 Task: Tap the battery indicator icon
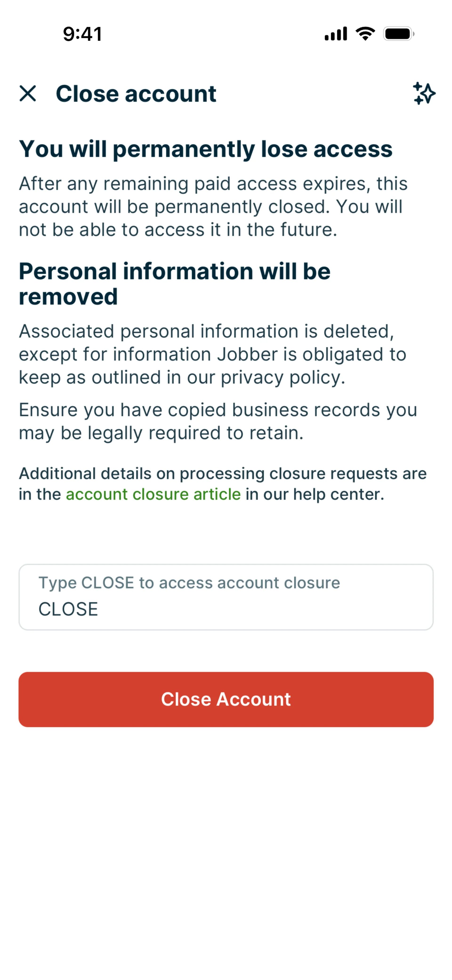pos(398,34)
